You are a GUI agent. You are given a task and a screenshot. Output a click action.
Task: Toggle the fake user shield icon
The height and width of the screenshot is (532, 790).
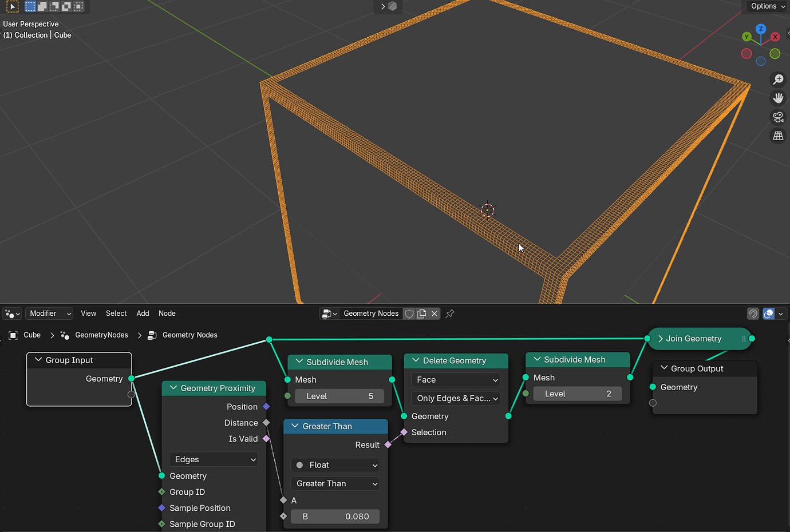409,313
